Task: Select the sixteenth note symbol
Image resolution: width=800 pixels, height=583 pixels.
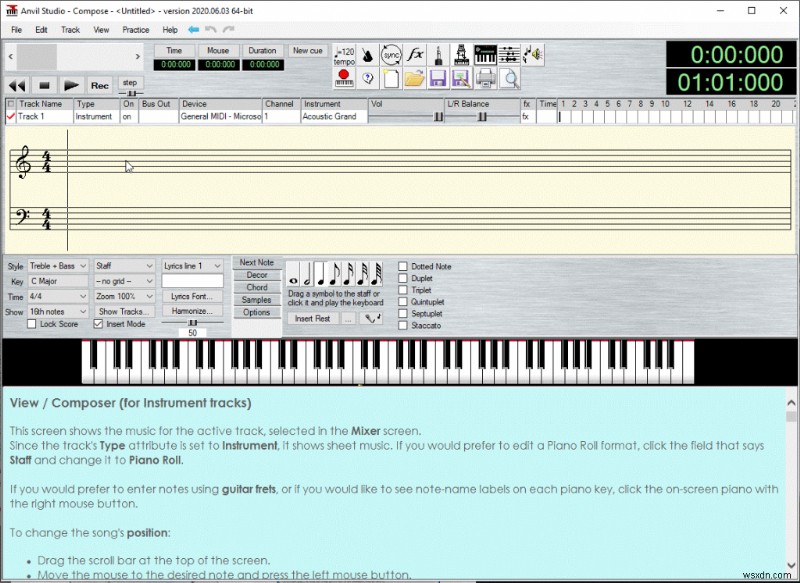Action: point(348,274)
